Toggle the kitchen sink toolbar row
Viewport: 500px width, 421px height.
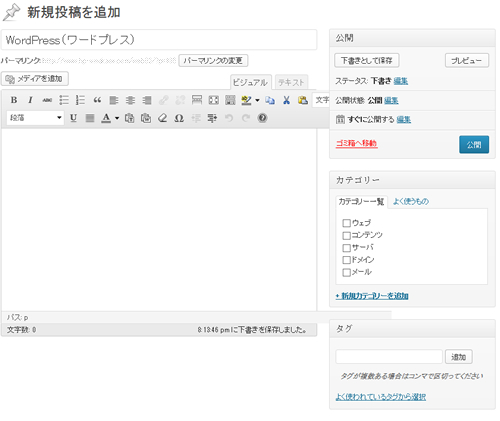click(x=230, y=100)
